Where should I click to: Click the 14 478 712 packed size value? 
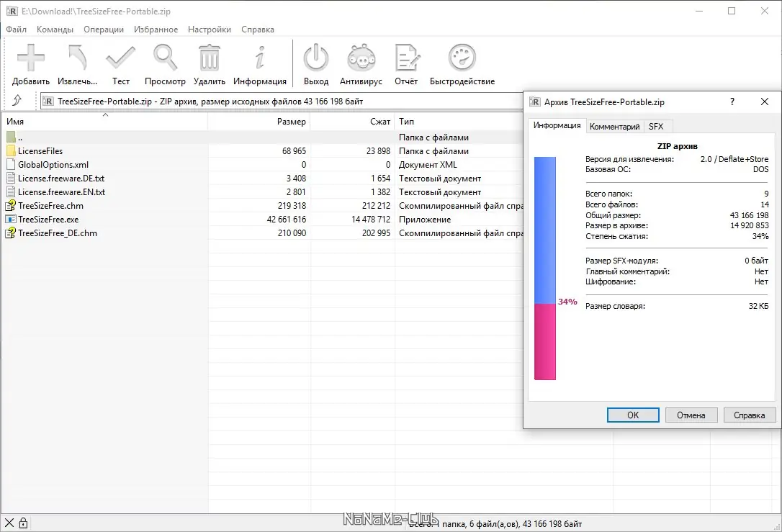pyautogui.click(x=371, y=219)
